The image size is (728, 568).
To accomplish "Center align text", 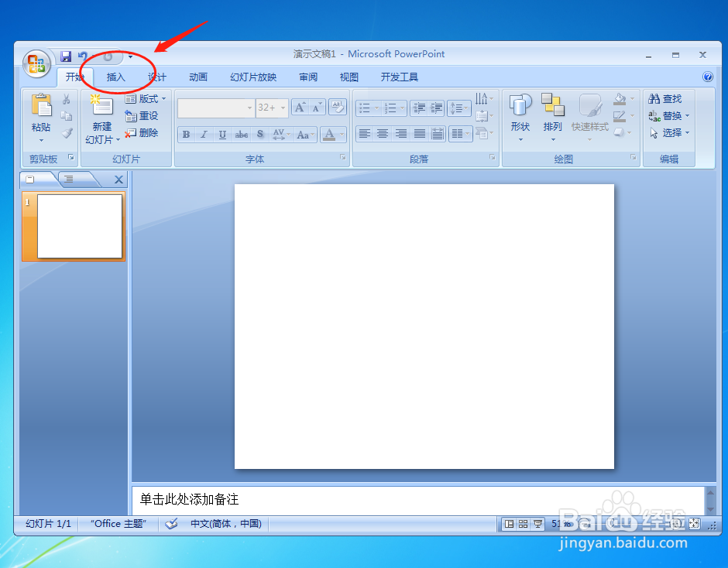I will (x=383, y=134).
